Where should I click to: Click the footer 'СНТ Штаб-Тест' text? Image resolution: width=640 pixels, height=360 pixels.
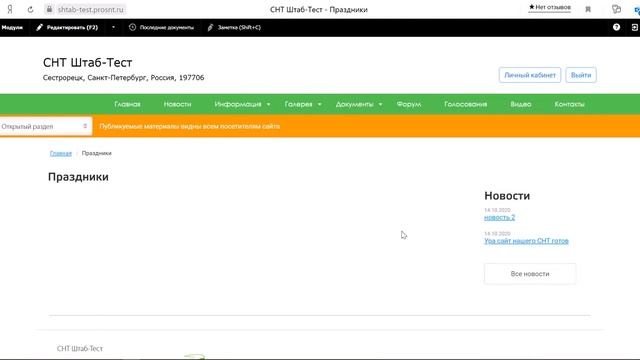tap(80, 349)
